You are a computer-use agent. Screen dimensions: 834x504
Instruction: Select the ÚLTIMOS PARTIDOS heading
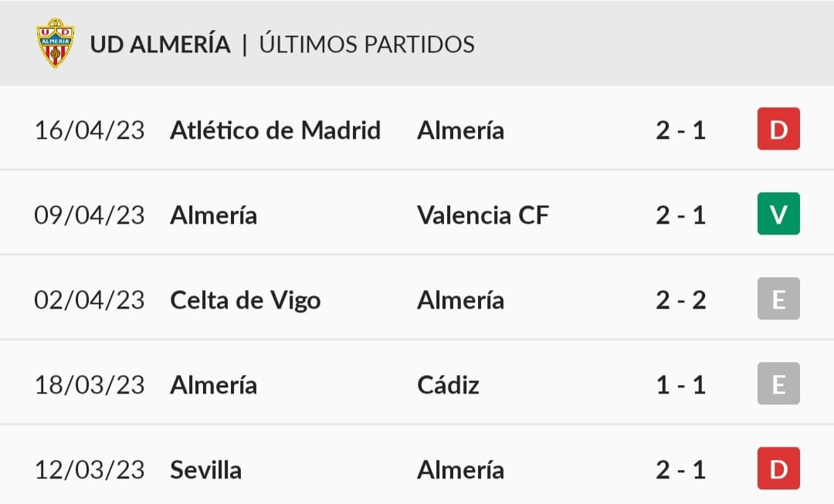point(367,44)
